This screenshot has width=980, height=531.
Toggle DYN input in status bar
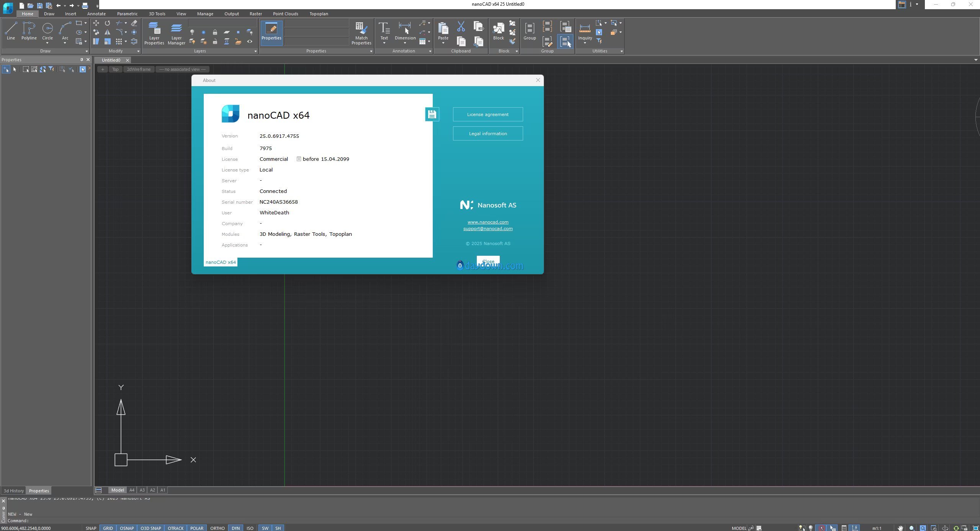point(236,528)
